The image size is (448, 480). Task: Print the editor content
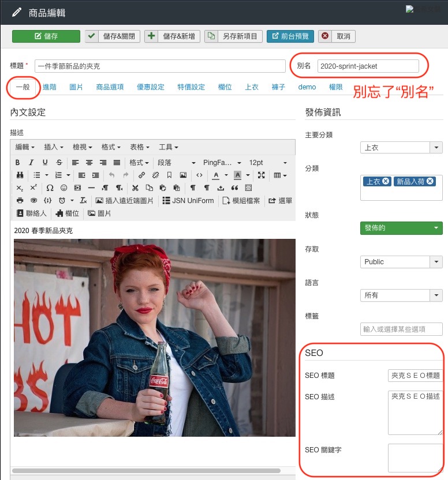20,201
